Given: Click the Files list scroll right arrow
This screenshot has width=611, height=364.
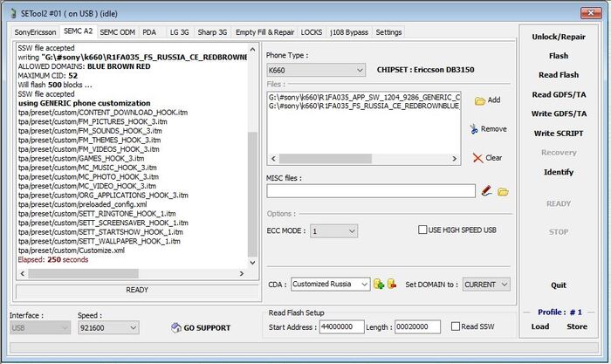Looking at the screenshot, I should click(x=454, y=159).
